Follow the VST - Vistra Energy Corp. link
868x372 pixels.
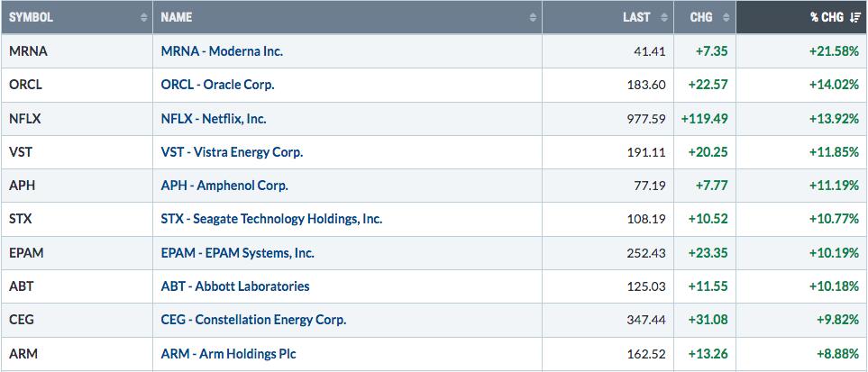pyautogui.click(x=232, y=151)
